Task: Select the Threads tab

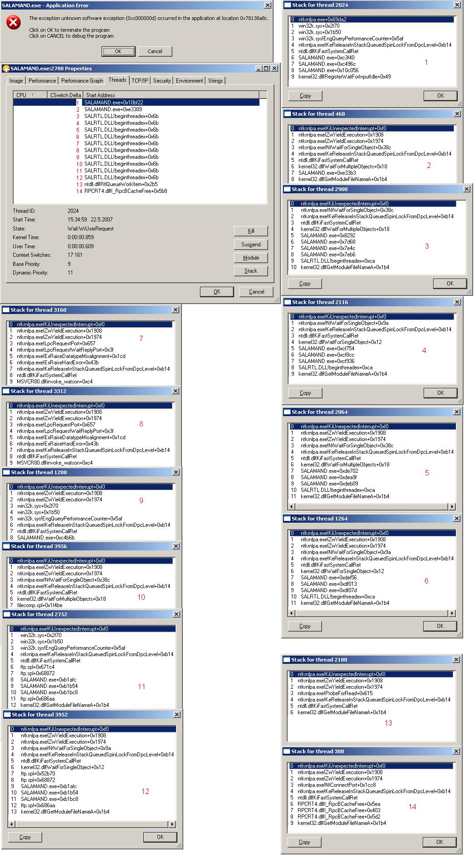Action: [x=117, y=80]
